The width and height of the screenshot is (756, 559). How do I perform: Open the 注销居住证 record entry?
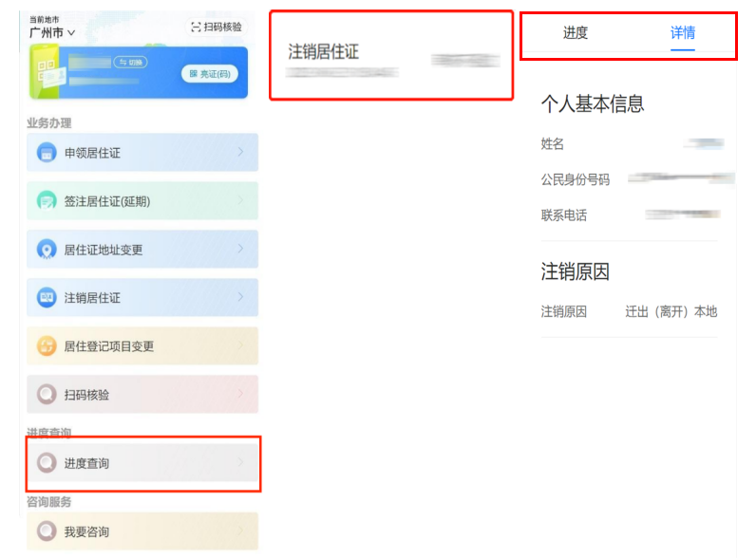[390, 54]
